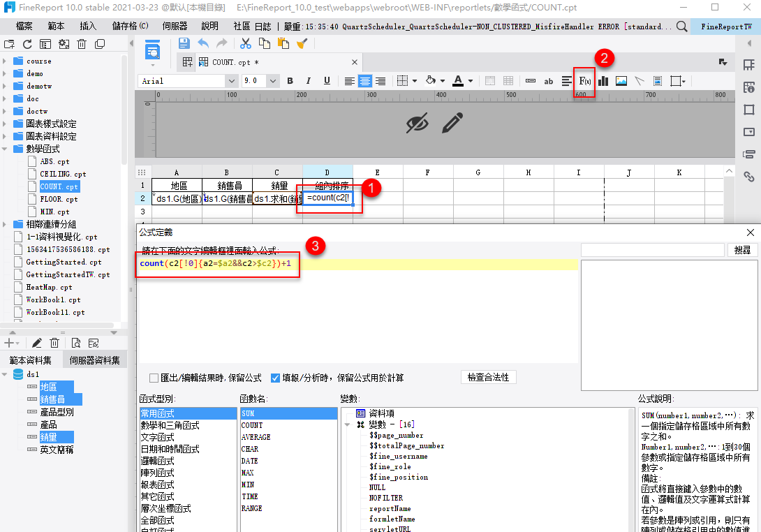Open the 檔案 menu
This screenshot has height=532, width=761.
(24, 25)
